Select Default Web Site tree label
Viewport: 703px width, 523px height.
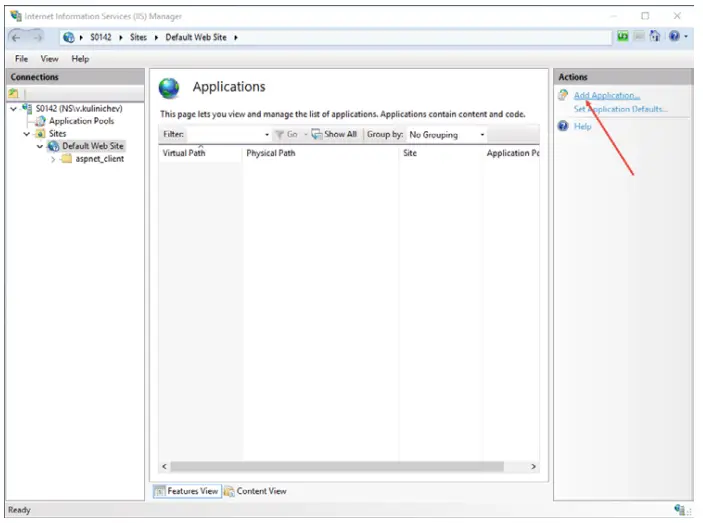click(93, 146)
